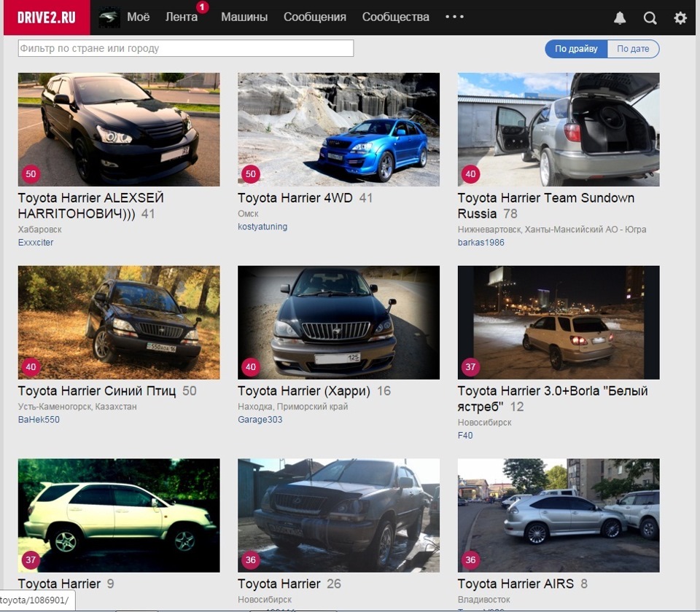Open Toyota Harrier ALEXSЕЙ HARRITOНОВИЧ title link
Screen dimensions: 700x612
[x=91, y=205]
